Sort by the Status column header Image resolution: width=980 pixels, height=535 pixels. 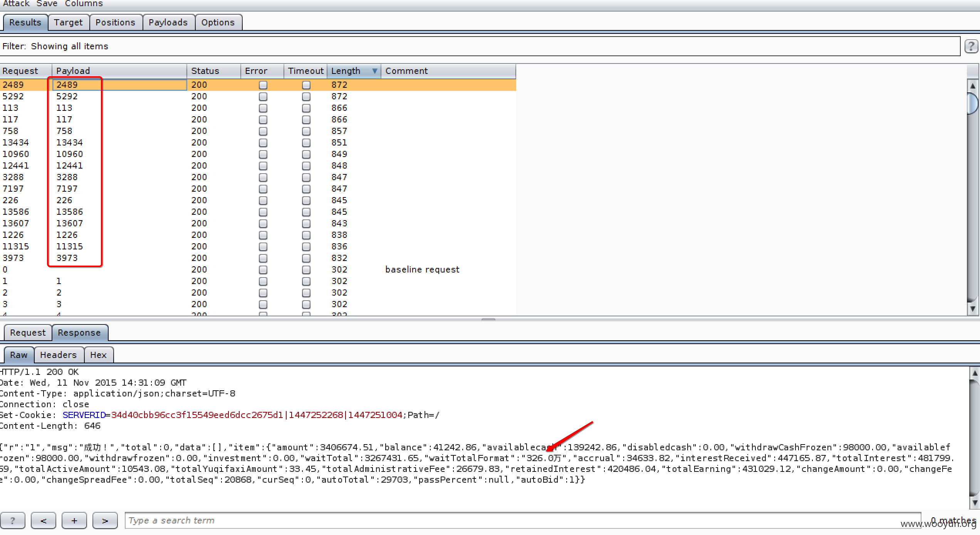[x=214, y=71]
